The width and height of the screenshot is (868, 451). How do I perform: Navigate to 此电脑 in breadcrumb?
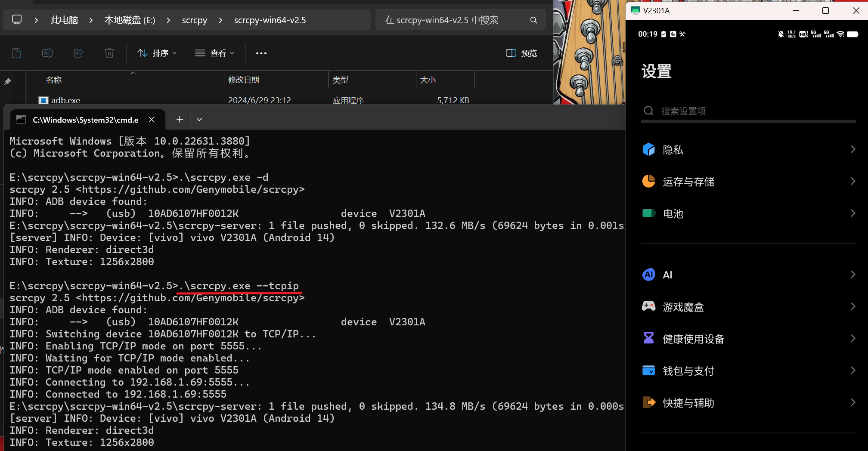coord(64,20)
